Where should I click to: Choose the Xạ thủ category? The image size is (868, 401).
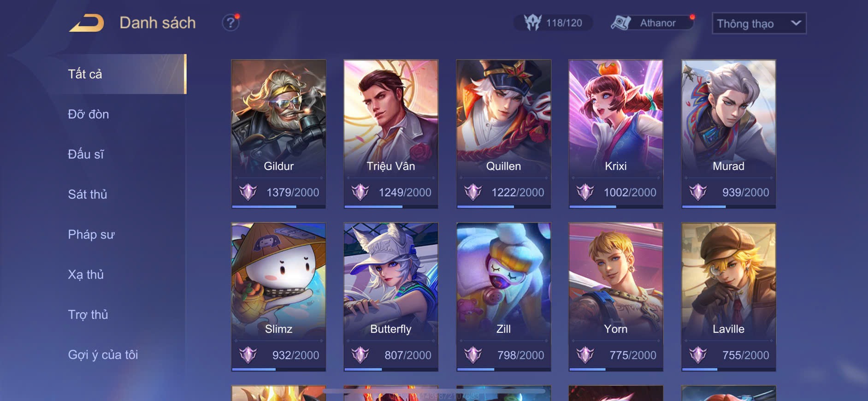coord(86,274)
